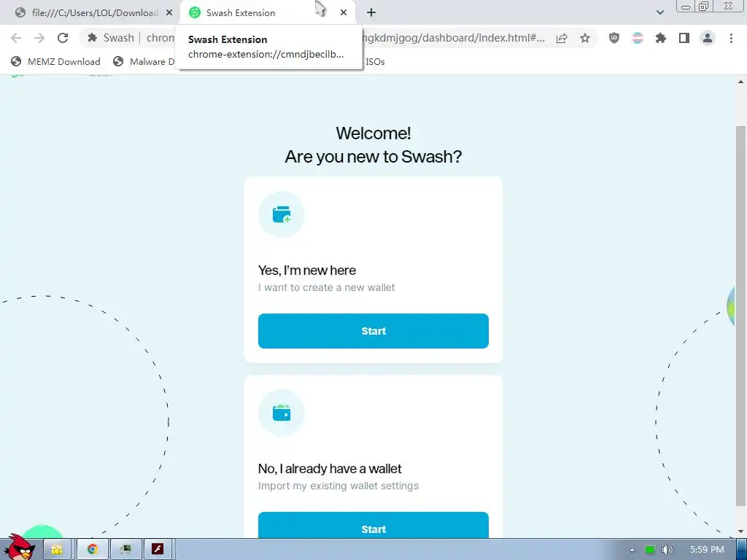Screen dimensions: 747x560
Task: Launch Chrome from the taskbar
Action: pos(92,550)
